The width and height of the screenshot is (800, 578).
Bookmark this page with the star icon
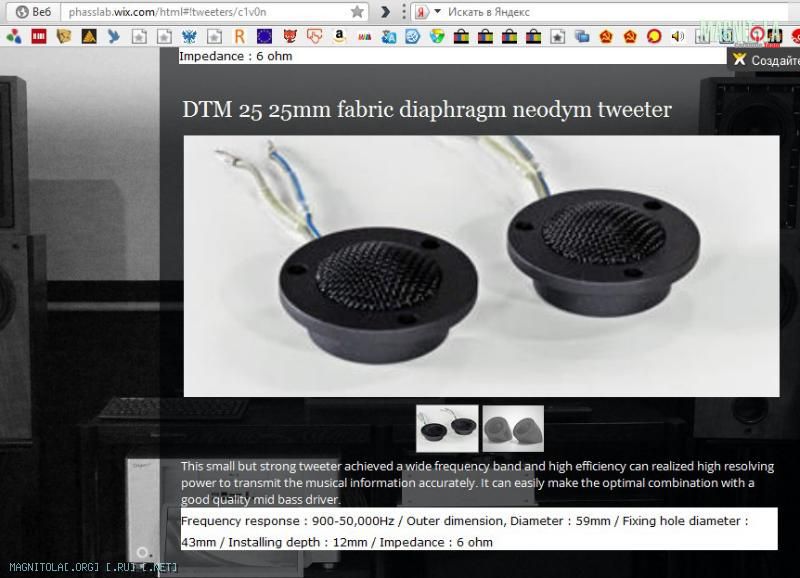click(357, 12)
